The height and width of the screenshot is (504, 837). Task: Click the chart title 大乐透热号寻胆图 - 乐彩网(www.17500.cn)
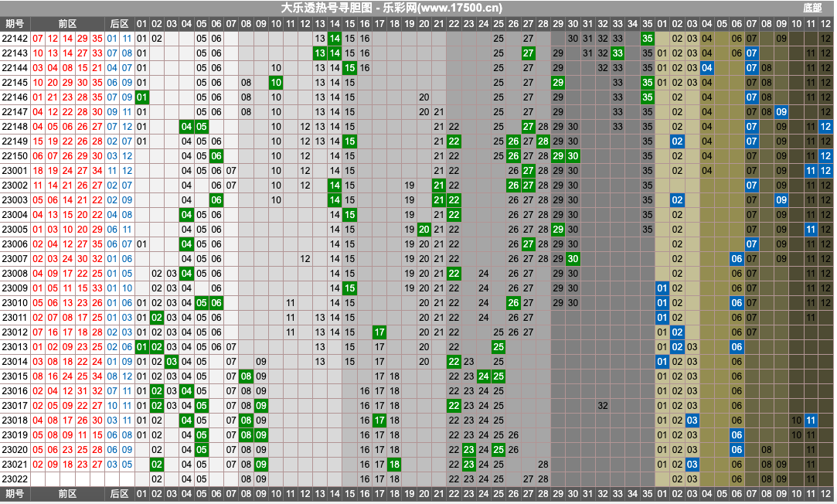391,8
